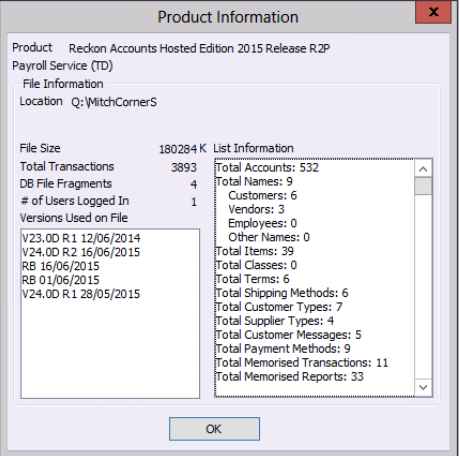This screenshot has height=456, width=460.
Task: Select 'Total Customer Messages: 5' line
Action: point(289,335)
